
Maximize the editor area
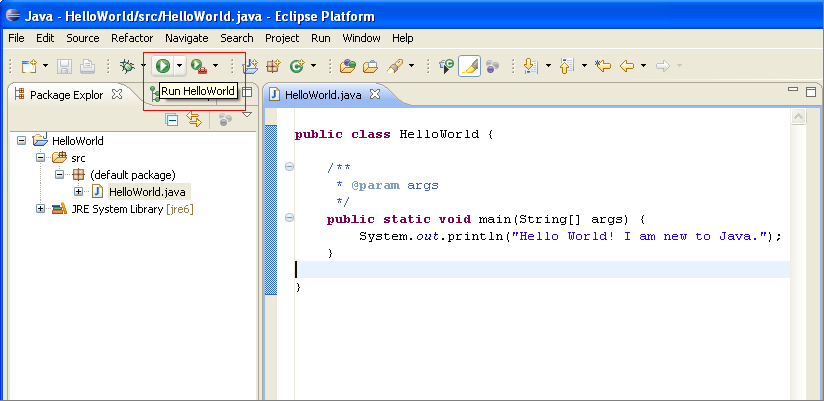pos(811,91)
